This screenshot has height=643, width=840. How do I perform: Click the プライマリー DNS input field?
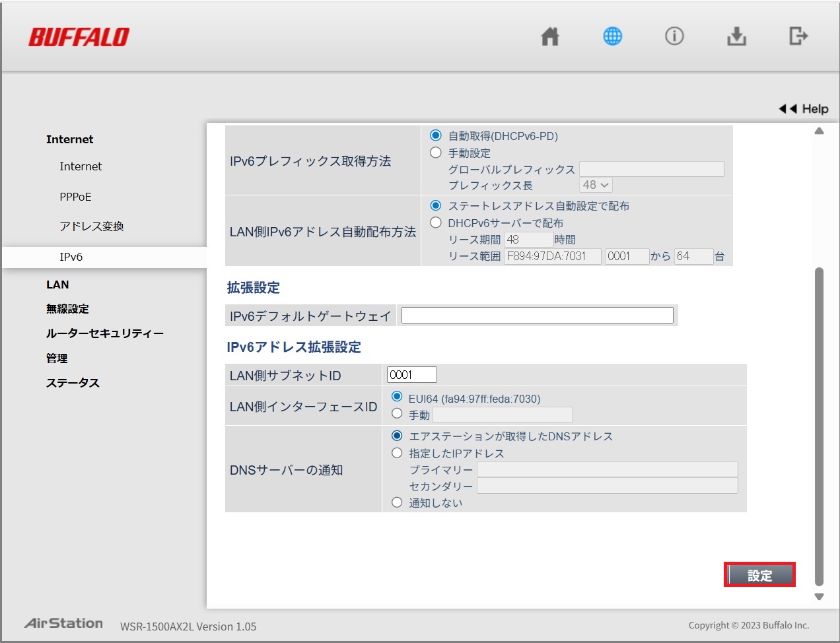click(x=608, y=469)
